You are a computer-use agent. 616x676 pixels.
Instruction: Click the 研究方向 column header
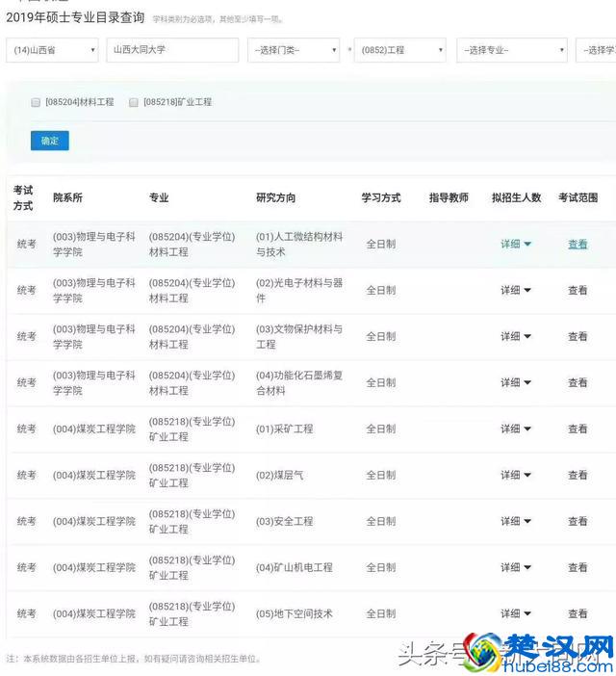tap(275, 197)
